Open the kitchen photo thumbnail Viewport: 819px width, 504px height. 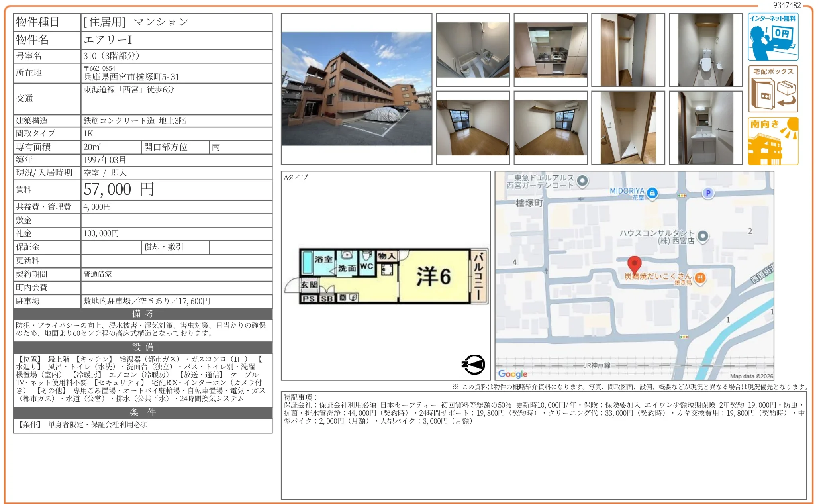550,50
